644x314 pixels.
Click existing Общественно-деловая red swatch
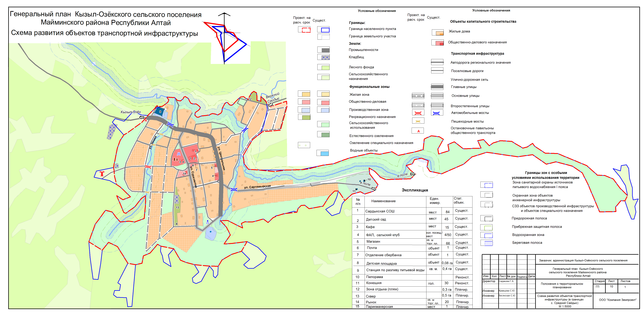tap(324, 102)
